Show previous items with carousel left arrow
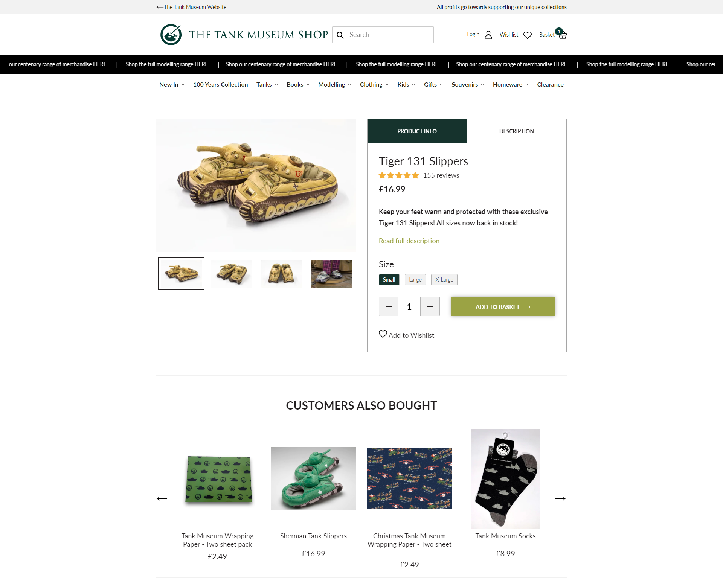This screenshot has height=588, width=723. 162,498
